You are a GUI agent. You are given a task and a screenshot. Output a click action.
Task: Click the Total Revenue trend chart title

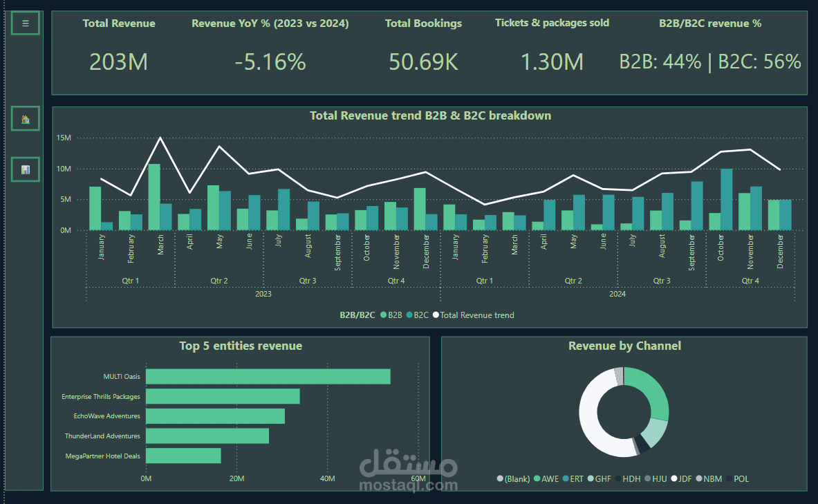point(430,116)
